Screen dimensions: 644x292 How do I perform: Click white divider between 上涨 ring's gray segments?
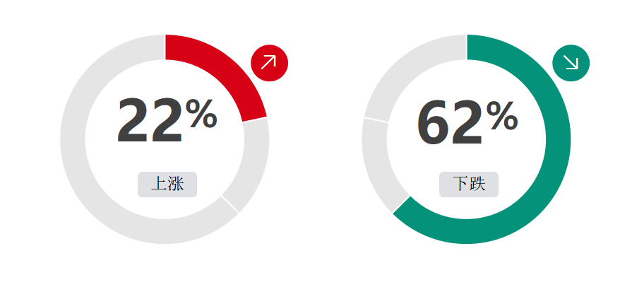[230, 204]
